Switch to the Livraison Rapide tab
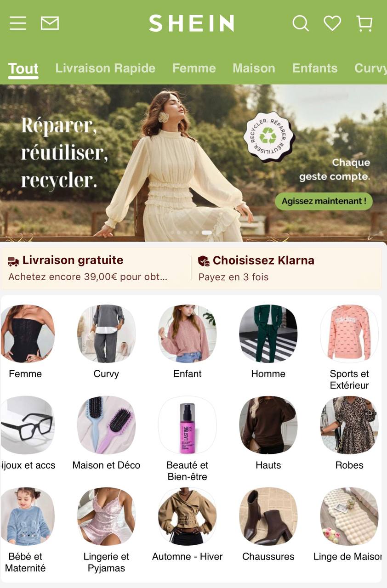The width and height of the screenshot is (387, 588). coord(105,68)
